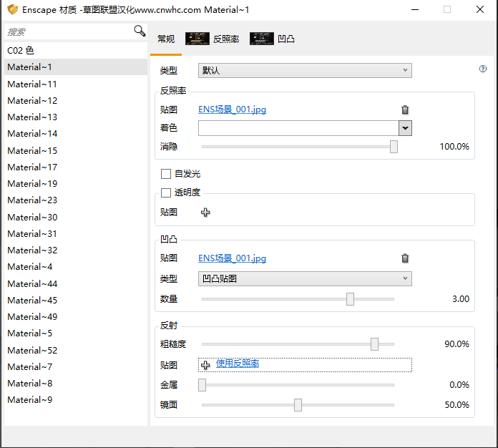Select Material~7 in the list
Screen dimensions: 498x448
point(76,367)
